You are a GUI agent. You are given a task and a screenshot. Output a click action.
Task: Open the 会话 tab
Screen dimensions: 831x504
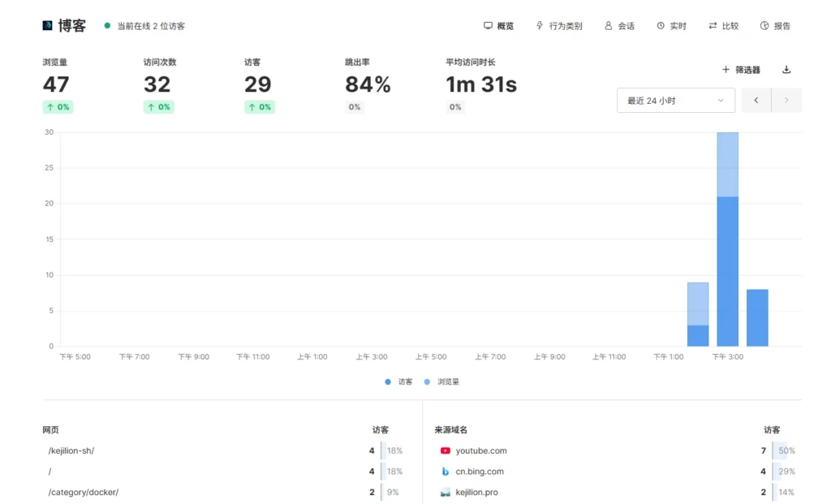619,26
